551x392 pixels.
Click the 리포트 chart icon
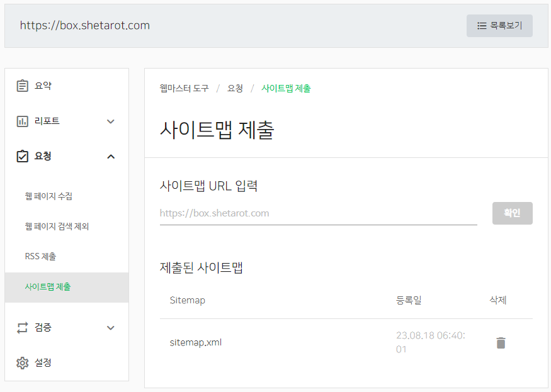coord(23,121)
